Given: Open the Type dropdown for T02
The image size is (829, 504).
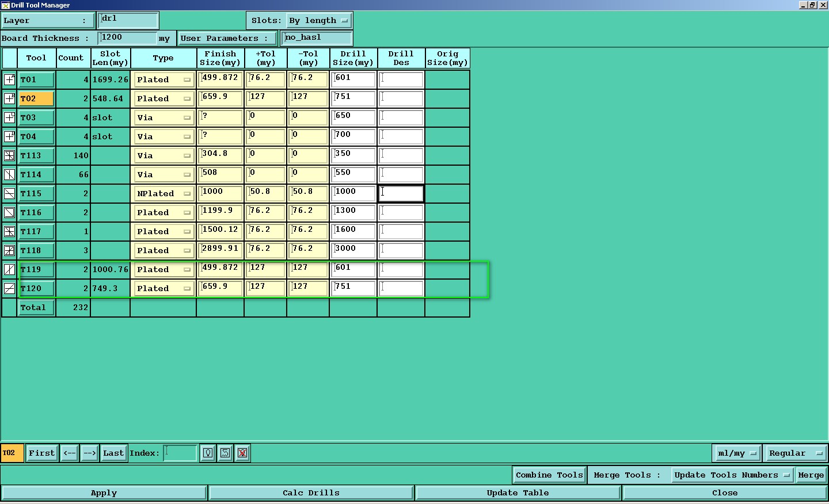Looking at the screenshot, I should 163,98.
